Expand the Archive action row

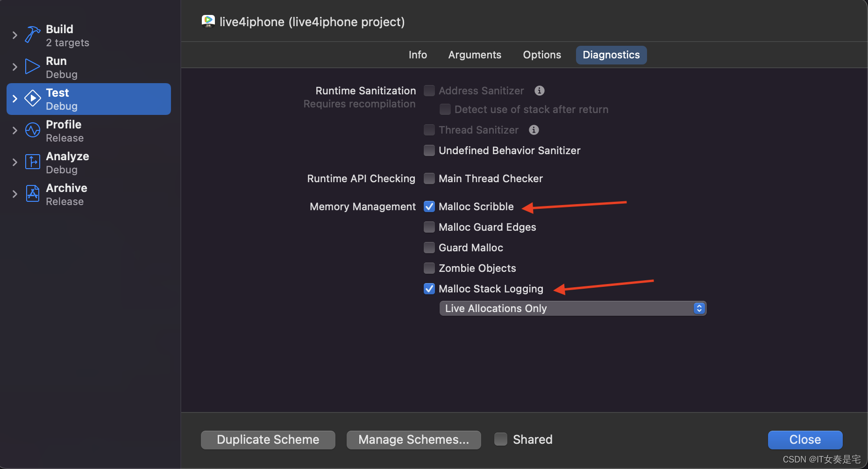14,194
